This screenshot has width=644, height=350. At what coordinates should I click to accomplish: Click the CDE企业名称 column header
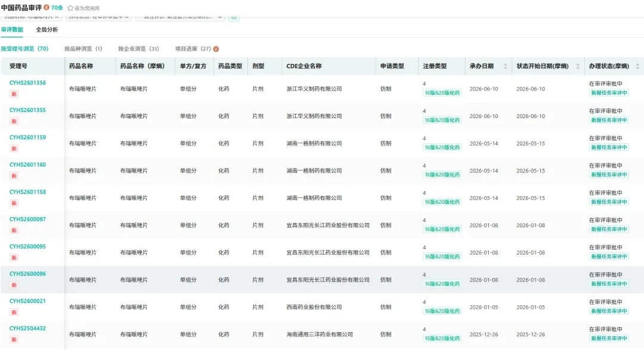coord(304,66)
